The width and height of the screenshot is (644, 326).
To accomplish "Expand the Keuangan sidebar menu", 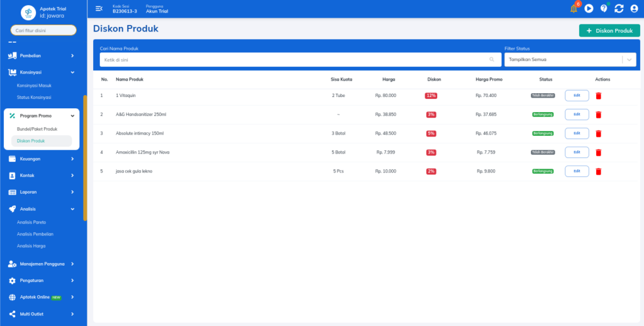I will [42, 159].
